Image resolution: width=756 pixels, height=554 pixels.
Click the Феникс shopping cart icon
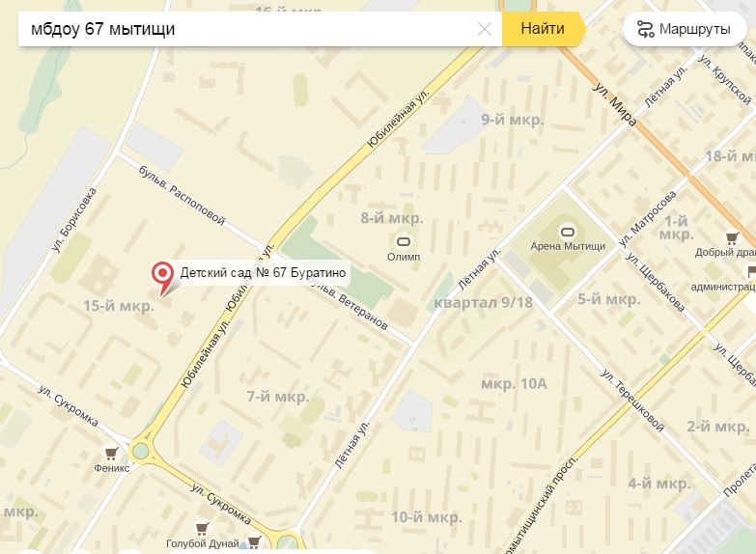tap(111, 454)
